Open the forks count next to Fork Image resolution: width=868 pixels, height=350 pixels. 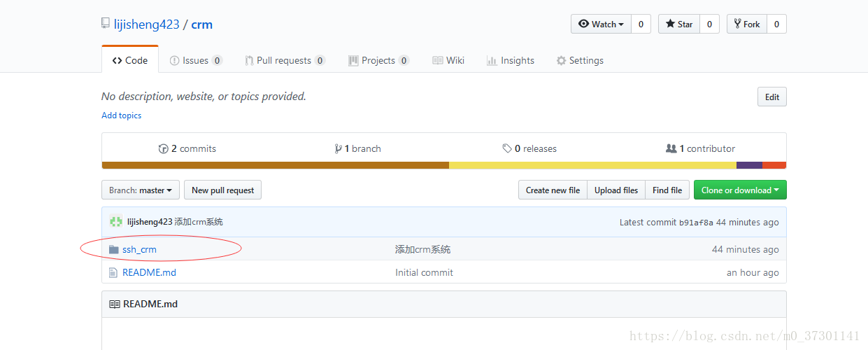[x=776, y=24]
